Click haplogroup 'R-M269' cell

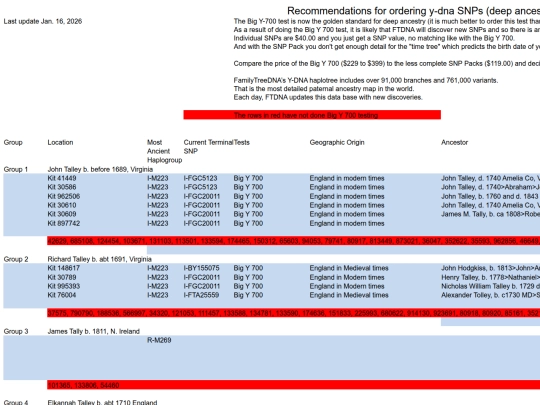(x=159, y=341)
